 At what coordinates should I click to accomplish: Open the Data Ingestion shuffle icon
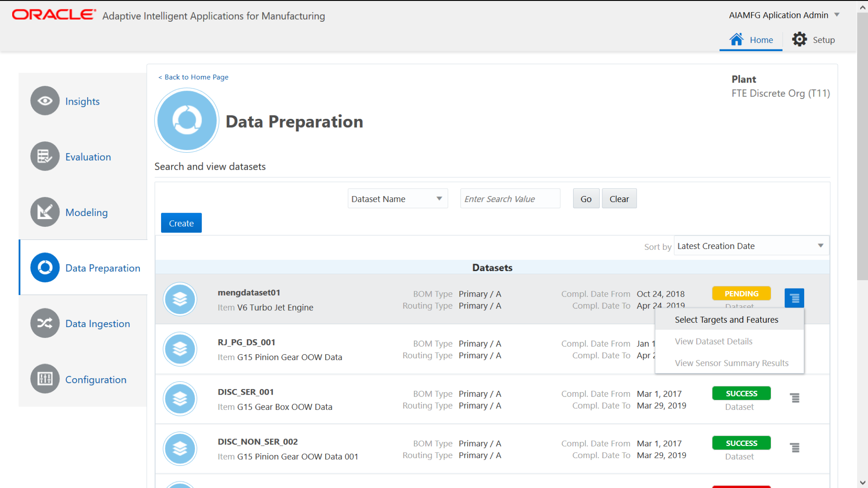click(x=45, y=323)
